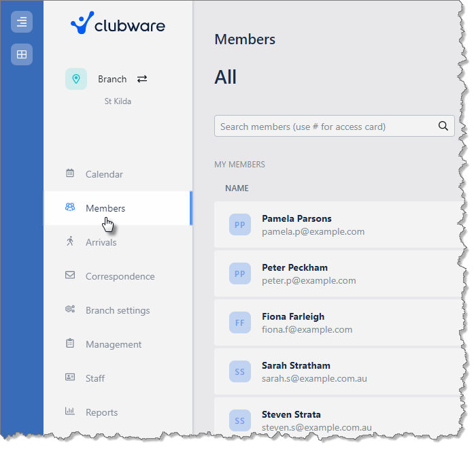Click the All heading
This screenshot has width=476, height=449.
coord(225,77)
